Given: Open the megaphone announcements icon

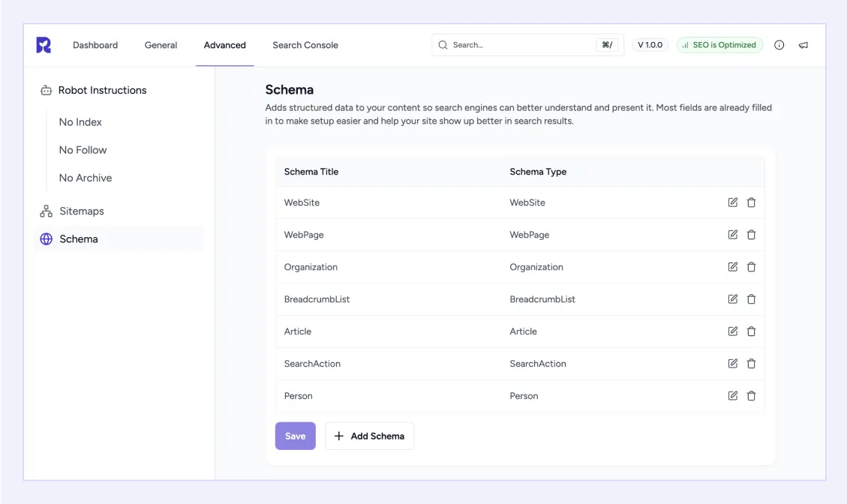Looking at the screenshot, I should click(803, 45).
